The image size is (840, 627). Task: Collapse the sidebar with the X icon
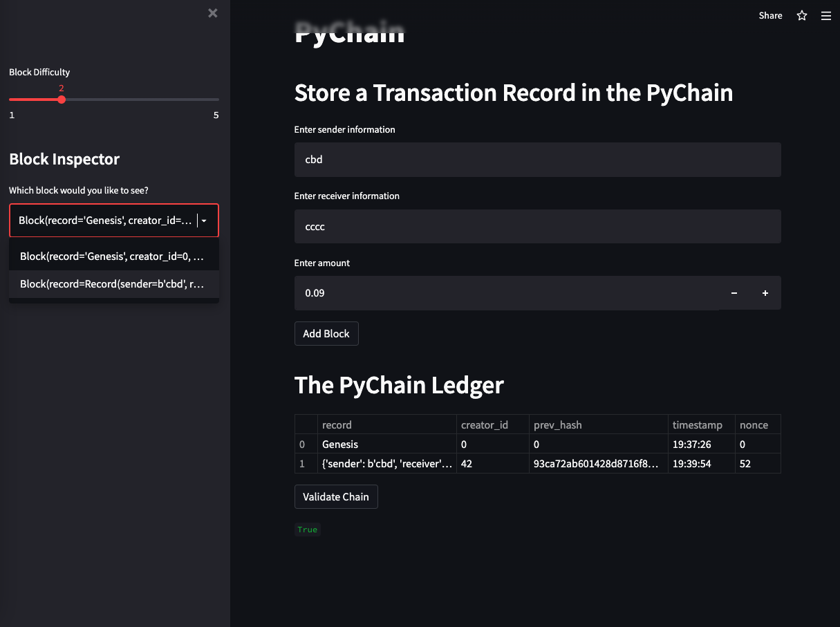click(x=212, y=12)
